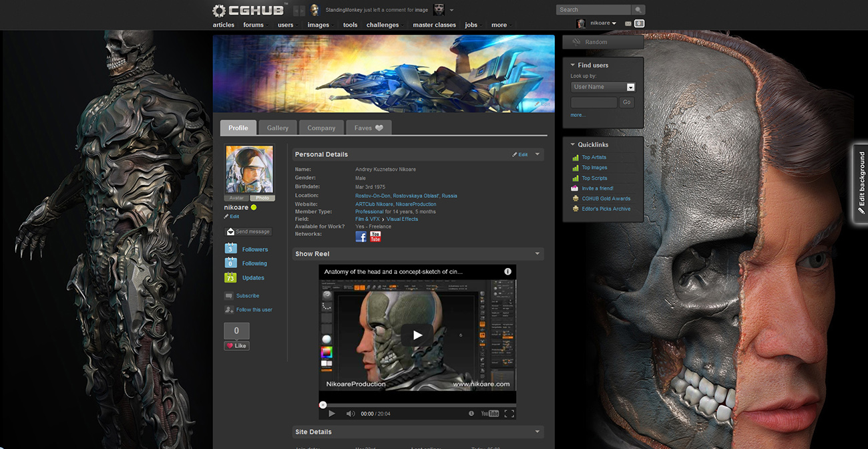Image resolution: width=868 pixels, height=449 pixels.
Task: Click the Go button in Find users
Action: (x=626, y=102)
